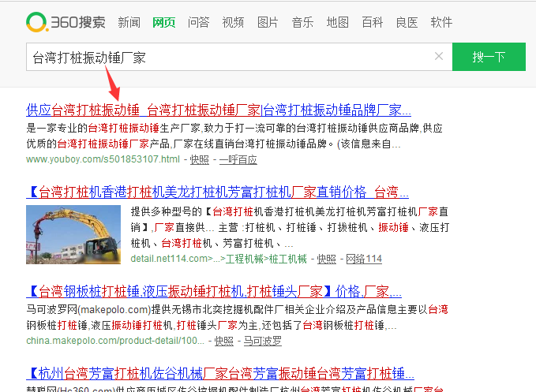
Task: Open the 快照 link for net114 result
Action: (327, 259)
